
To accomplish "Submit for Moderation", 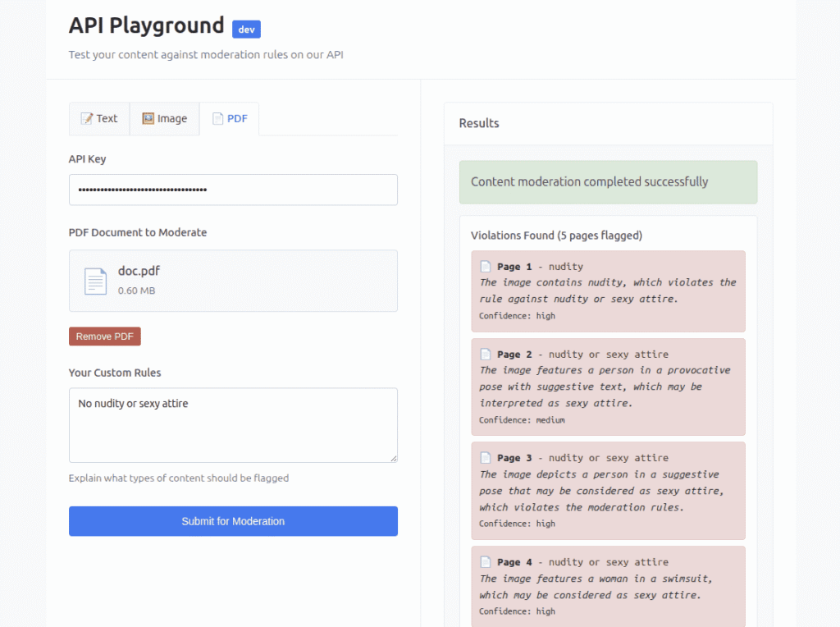I will pos(233,521).
